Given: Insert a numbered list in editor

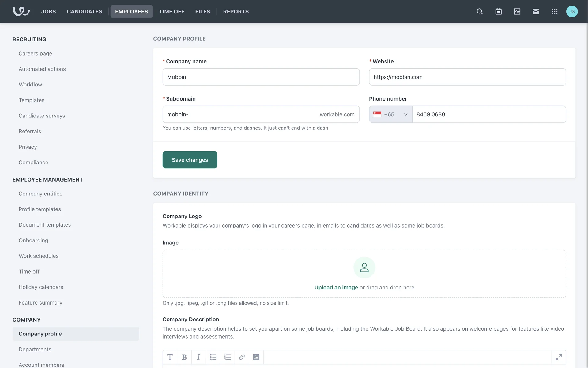Looking at the screenshot, I should [227, 357].
